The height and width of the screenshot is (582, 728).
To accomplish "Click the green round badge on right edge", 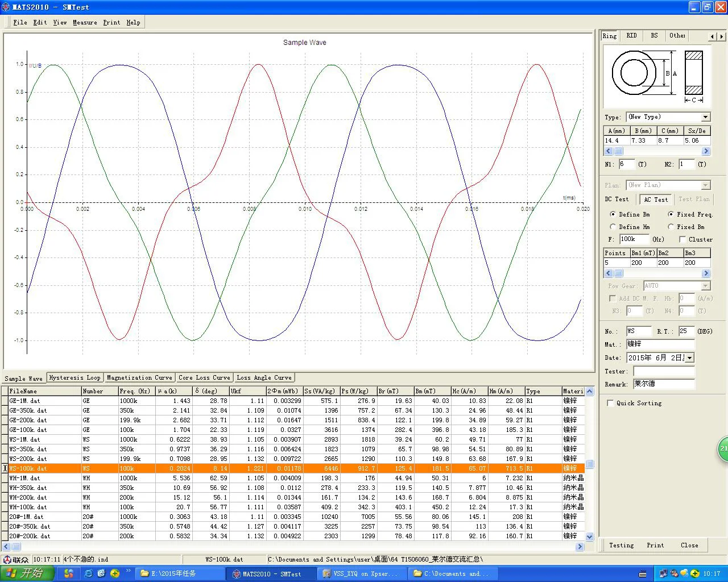I will click(723, 448).
